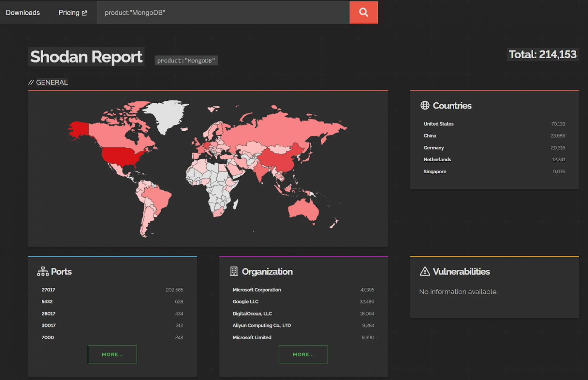Focus the product:"MongoDB" search field
This screenshot has height=380, width=588.
(x=222, y=12)
